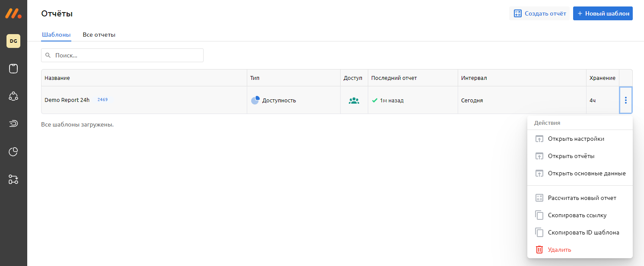644x266 pixels.
Task: Switch to the Все отчеты tab
Action: pyautogui.click(x=99, y=35)
